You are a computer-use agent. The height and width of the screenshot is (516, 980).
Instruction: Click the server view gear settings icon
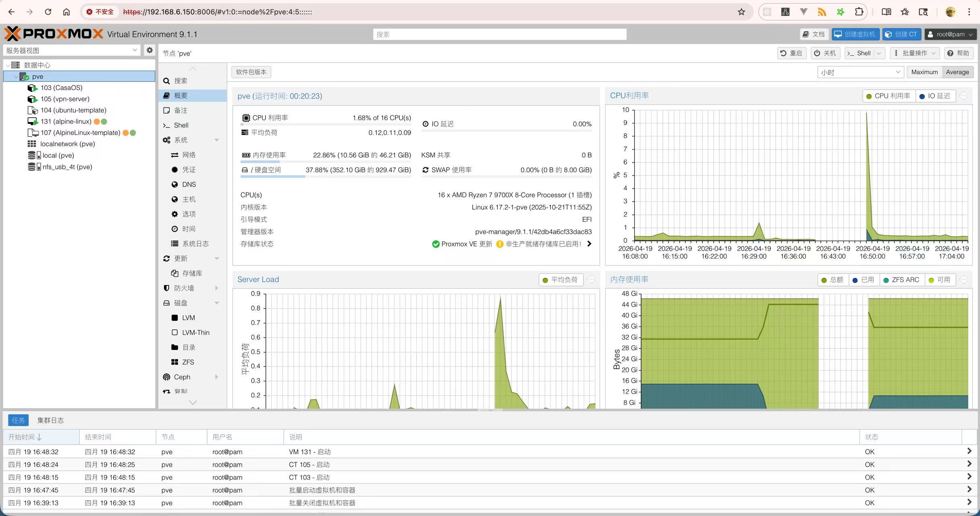[149, 50]
